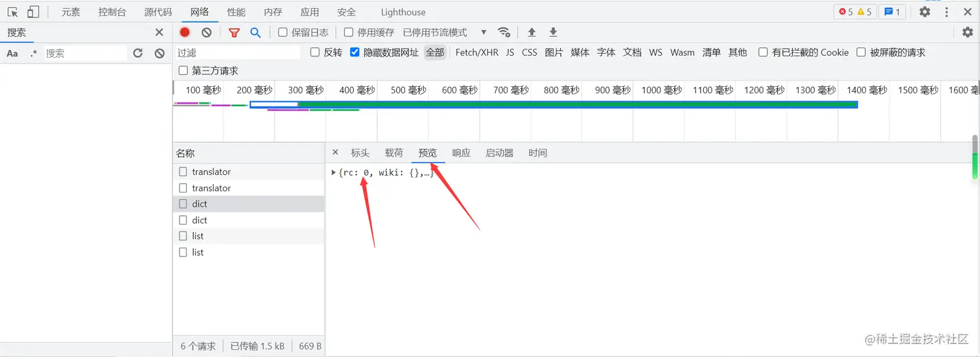Tick checkbox beside first translator request

click(183, 172)
